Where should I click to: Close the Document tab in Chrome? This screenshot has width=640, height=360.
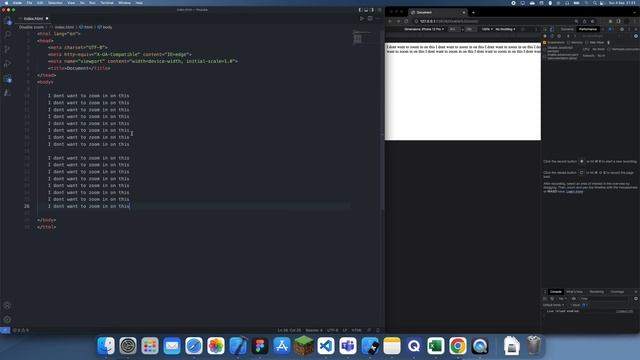tap(464, 12)
